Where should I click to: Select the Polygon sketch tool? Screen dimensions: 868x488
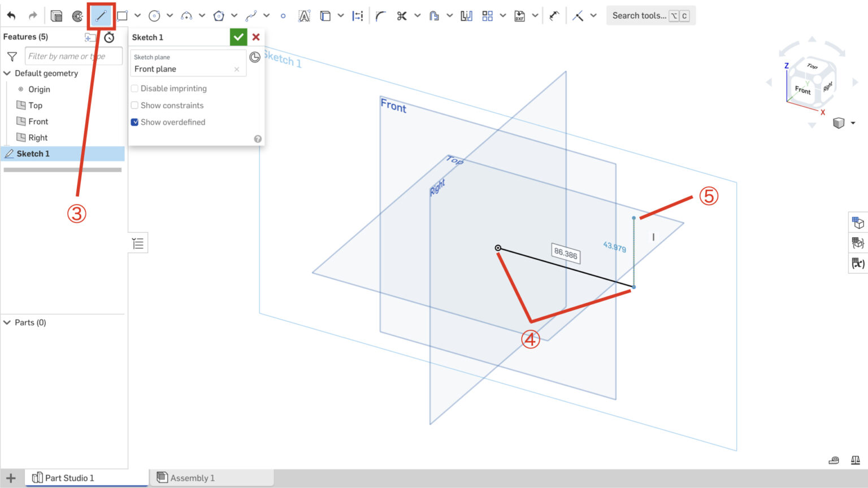click(x=218, y=15)
